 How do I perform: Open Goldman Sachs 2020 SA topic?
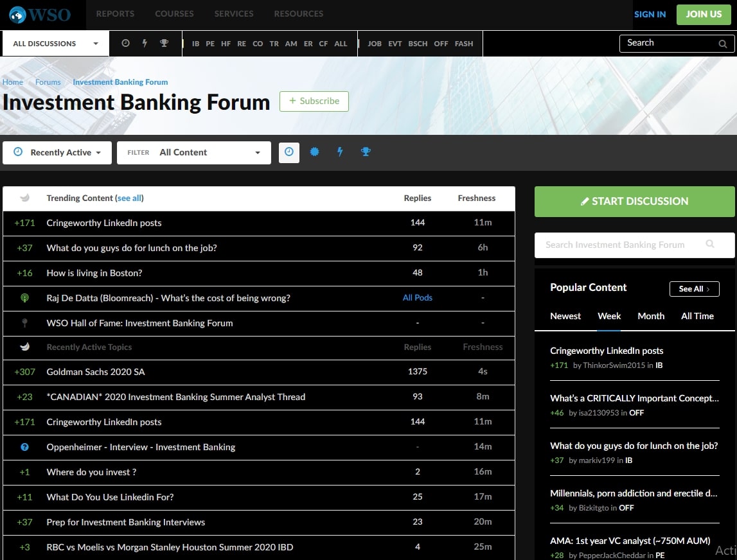96,372
